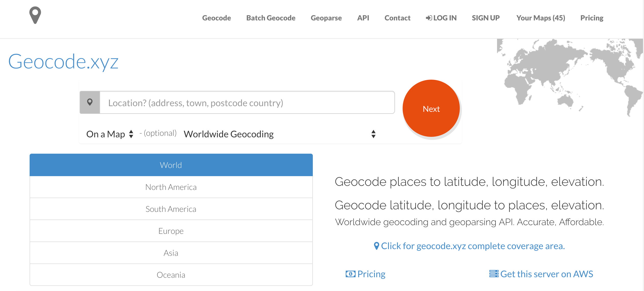Select the North America region
This screenshot has height=291, width=644.
[171, 187]
